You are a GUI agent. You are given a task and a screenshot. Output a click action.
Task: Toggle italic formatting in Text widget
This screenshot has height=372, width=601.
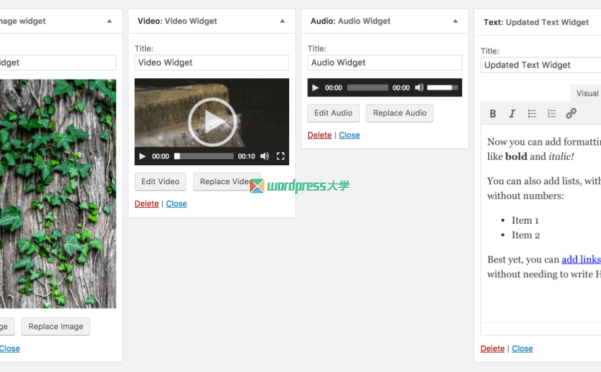[512, 113]
